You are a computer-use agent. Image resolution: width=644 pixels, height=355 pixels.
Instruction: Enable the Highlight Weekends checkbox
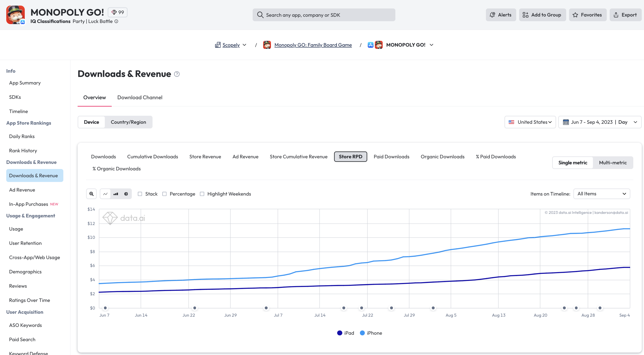point(202,194)
